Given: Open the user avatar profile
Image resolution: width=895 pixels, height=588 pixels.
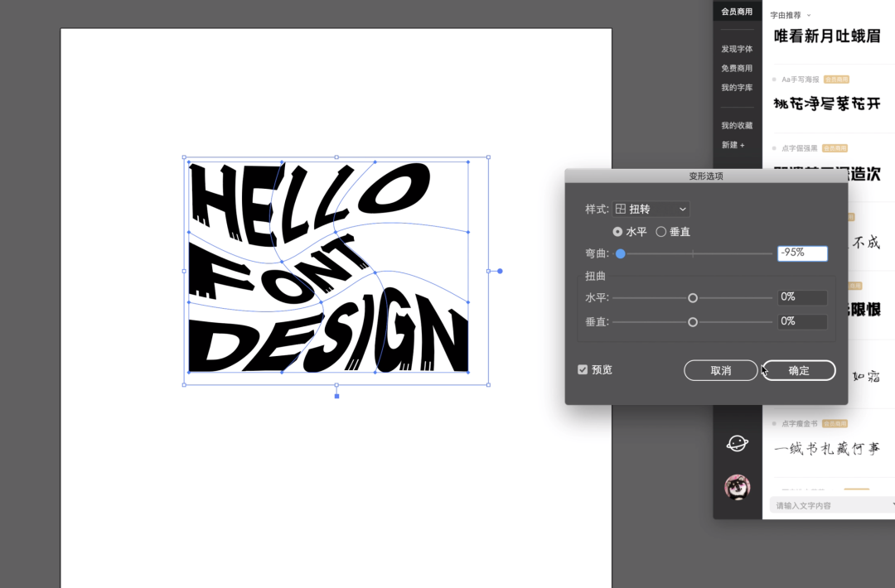Looking at the screenshot, I should (737, 487).
